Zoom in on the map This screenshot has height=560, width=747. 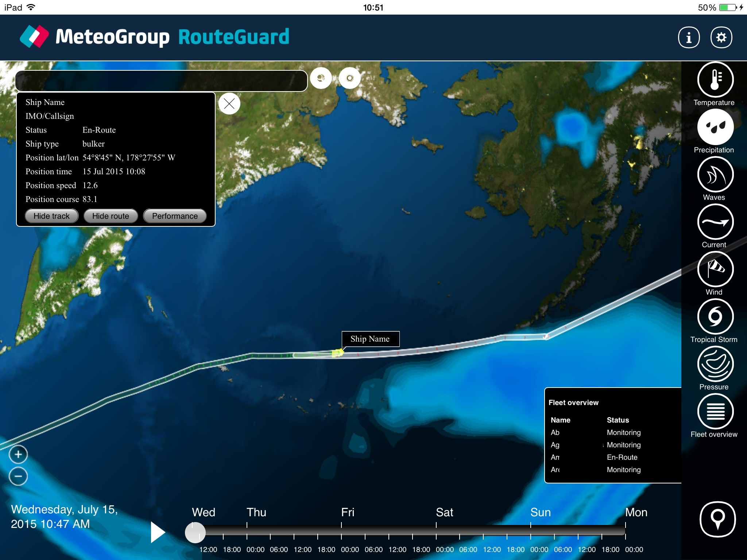18,454
